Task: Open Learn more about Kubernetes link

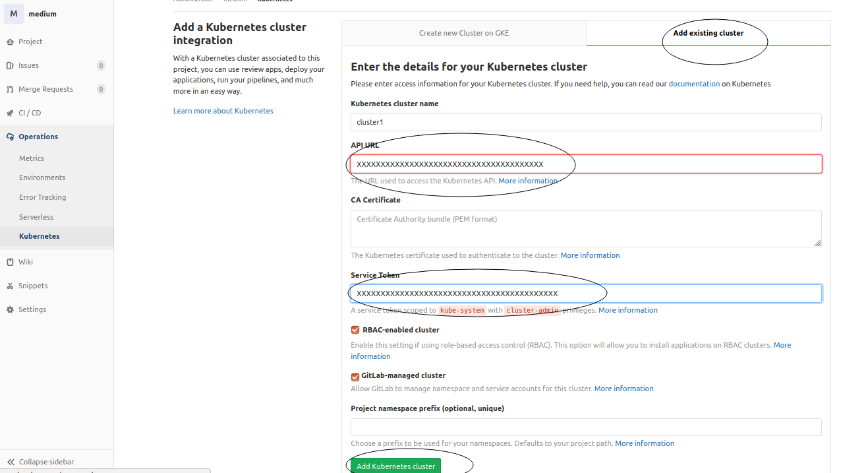Action: click(x=223, y=111)
